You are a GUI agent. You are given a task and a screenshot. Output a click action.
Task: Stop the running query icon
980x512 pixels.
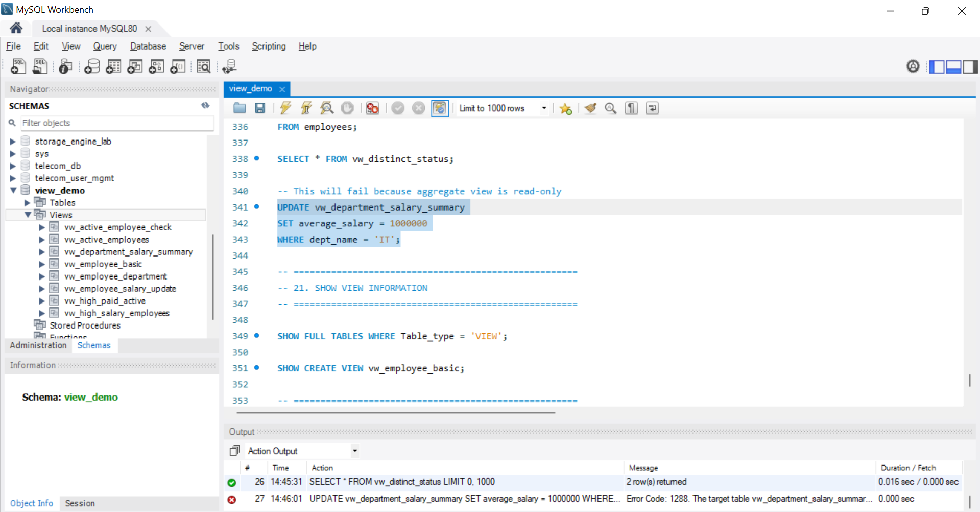[347, 108]
